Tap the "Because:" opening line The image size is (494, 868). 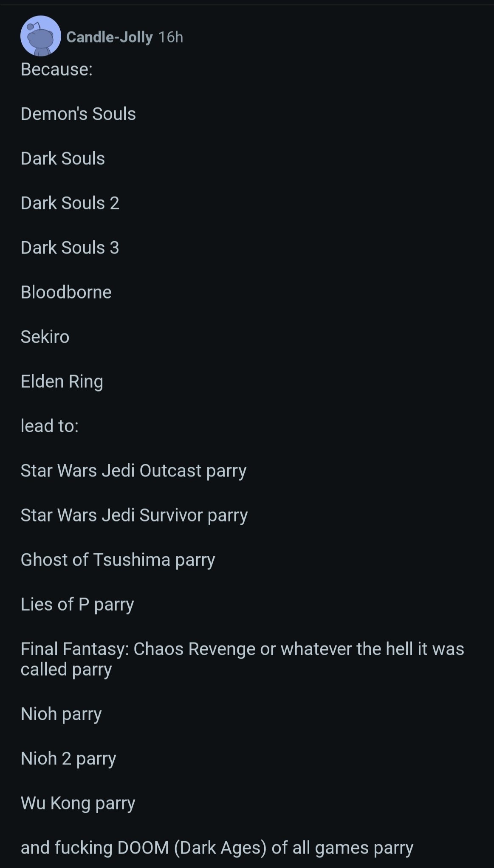56,69
